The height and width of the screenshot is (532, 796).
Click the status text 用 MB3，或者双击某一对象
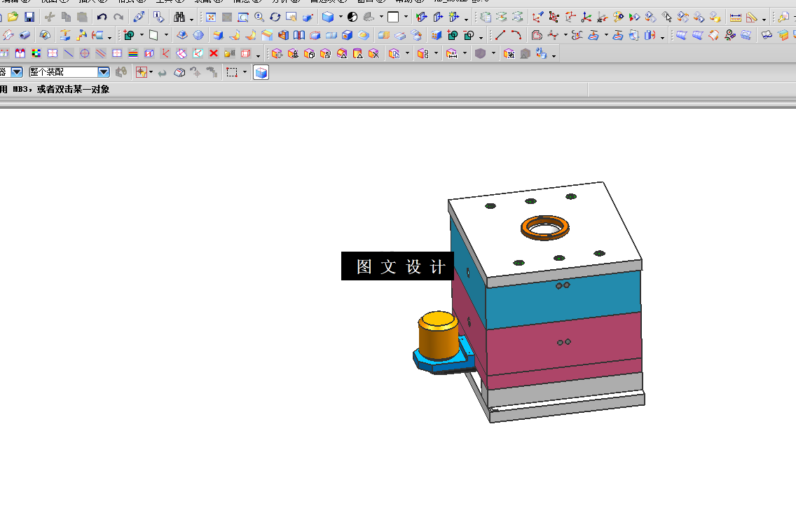[55, 89]
